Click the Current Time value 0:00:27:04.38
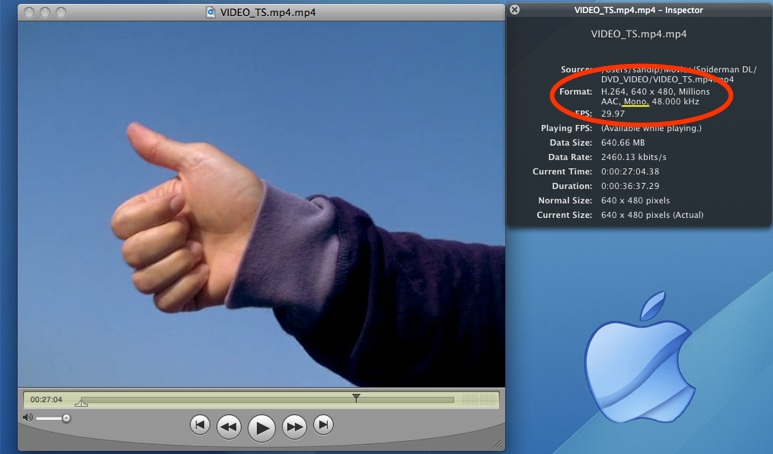The image size is (773, 454). point(630,172)
